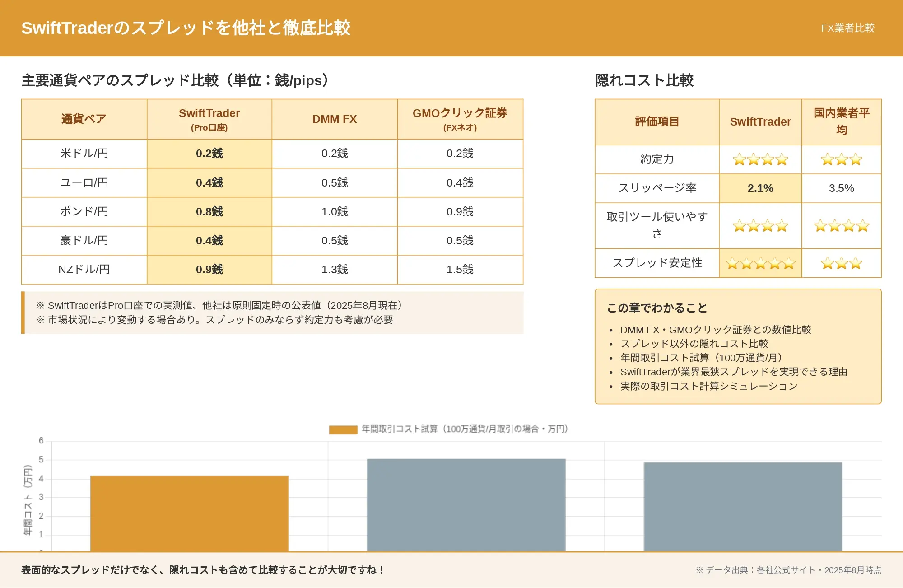Click the middle gray chart bar
Image resolution: width=903 pixels, height=588 pixels.
point(466,505)
